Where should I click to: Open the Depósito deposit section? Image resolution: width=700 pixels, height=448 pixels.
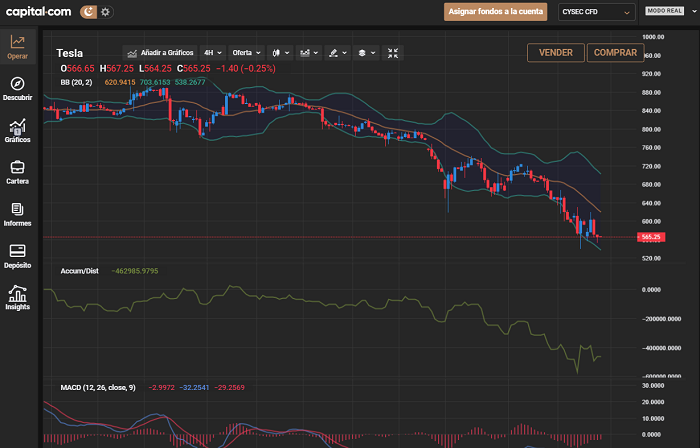point(17,257)
